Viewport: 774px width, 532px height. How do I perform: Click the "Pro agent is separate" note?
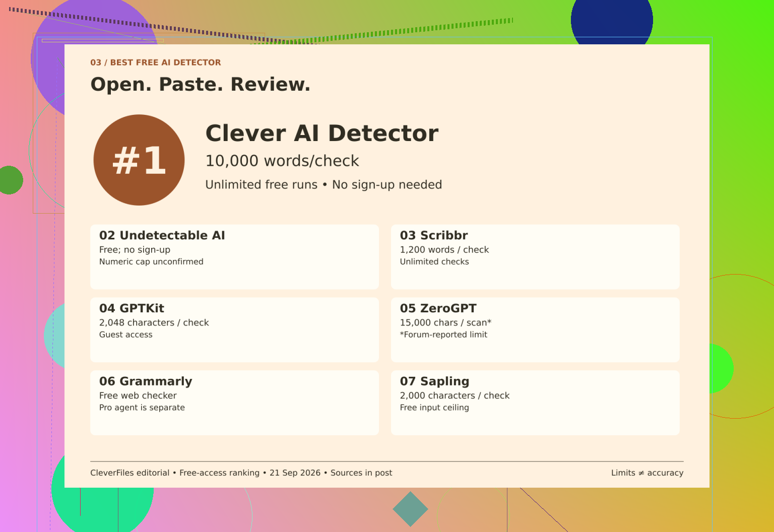tap(142, 408)
